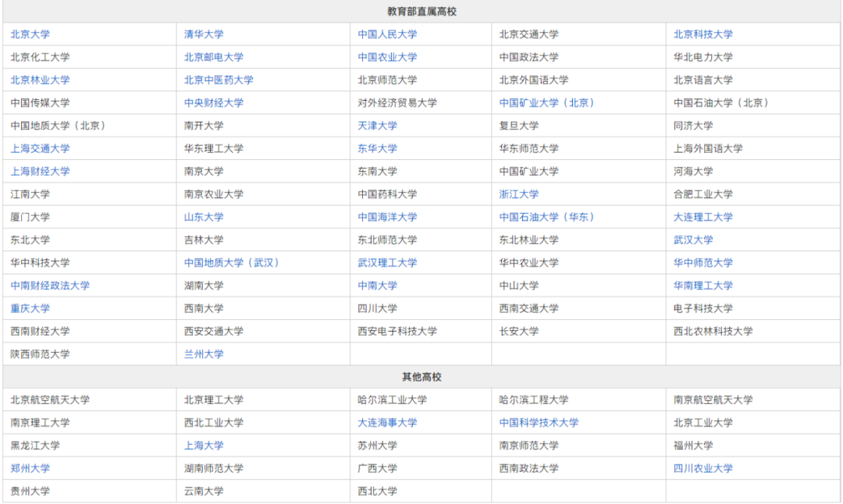Viewport: 843px width, 504px height.
Task: Click the 上海交通大学 link
Action: pyautogui.click(x=40, y=148)
